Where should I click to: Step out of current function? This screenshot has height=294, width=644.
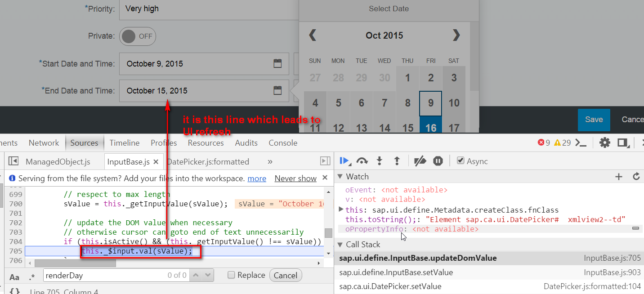pyautogui.click(x=397, y=161)
